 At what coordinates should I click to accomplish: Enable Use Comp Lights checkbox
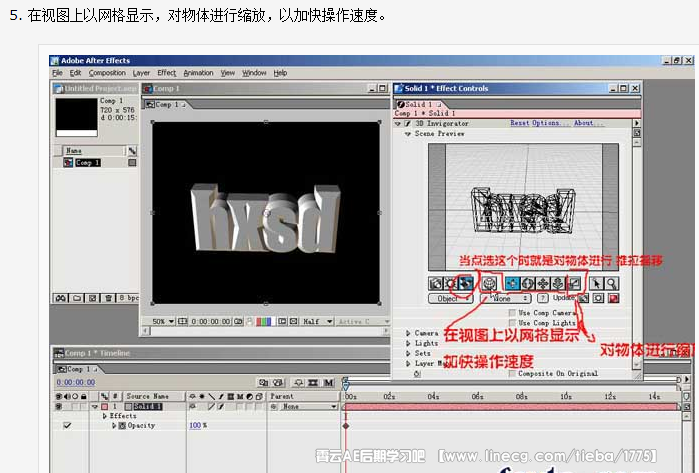point(512,322)
